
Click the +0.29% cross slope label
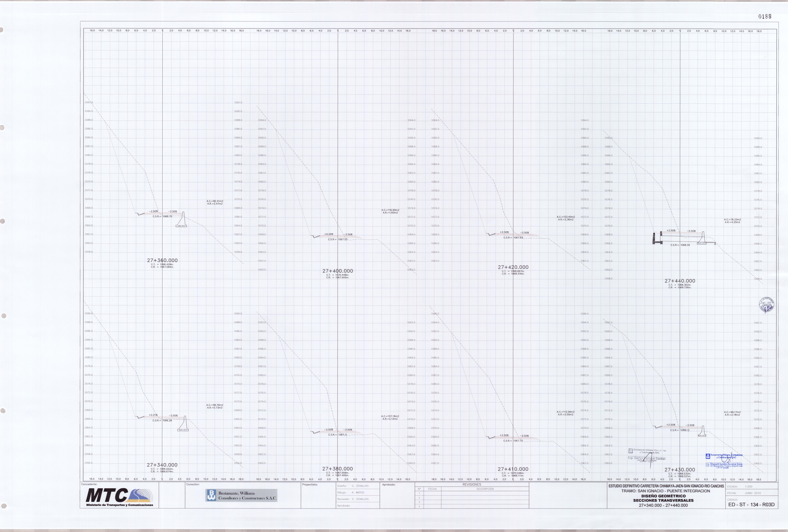click(x=329, y=234)
